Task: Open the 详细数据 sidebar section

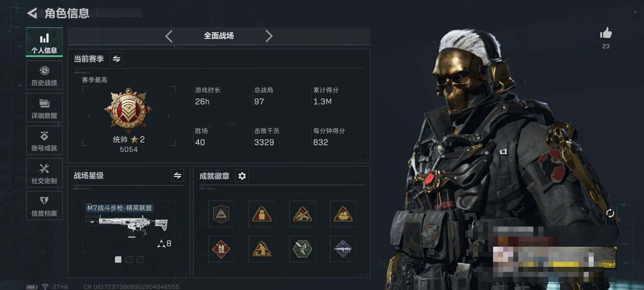Action: tap(44, 108)
